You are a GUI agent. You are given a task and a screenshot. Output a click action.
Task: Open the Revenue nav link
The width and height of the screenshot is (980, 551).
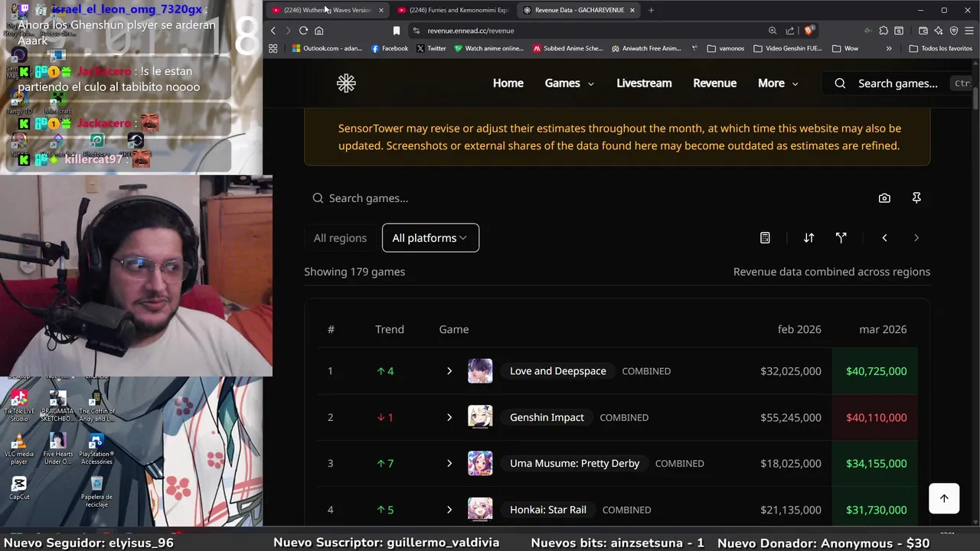714,83
